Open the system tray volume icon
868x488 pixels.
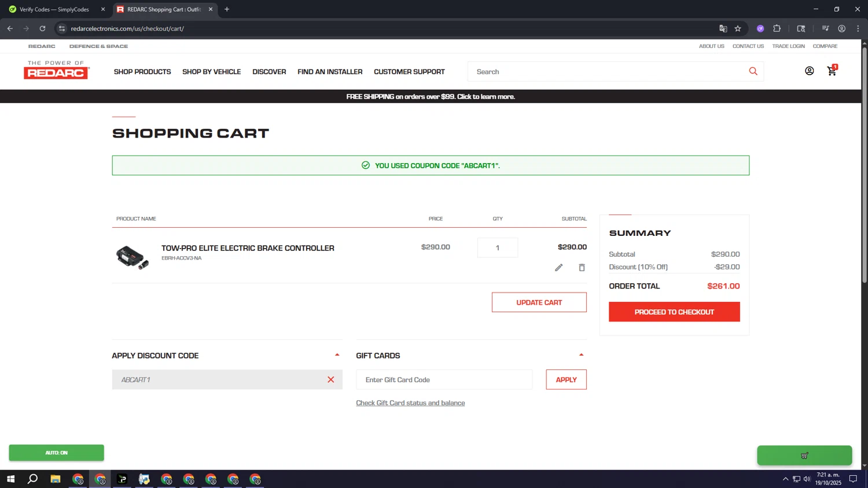click(807, 479)
